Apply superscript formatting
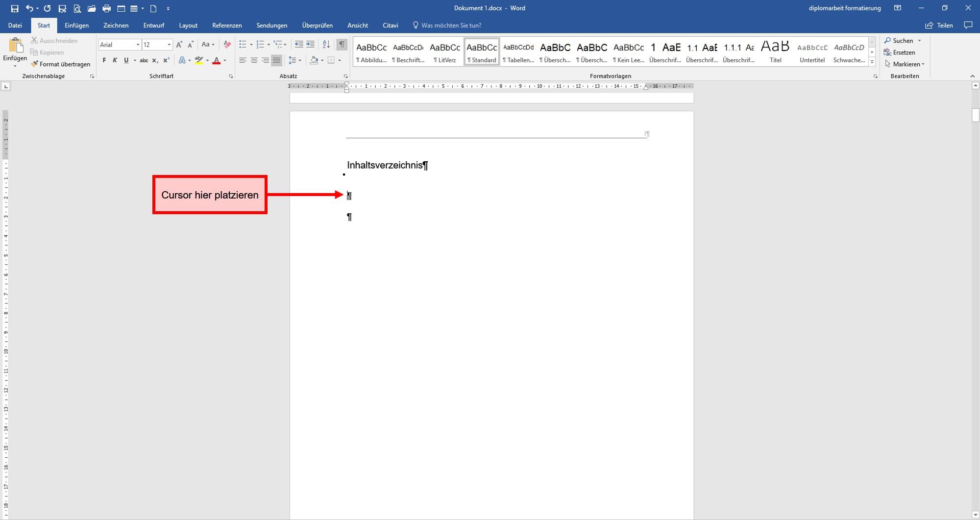 pos(166,60)
